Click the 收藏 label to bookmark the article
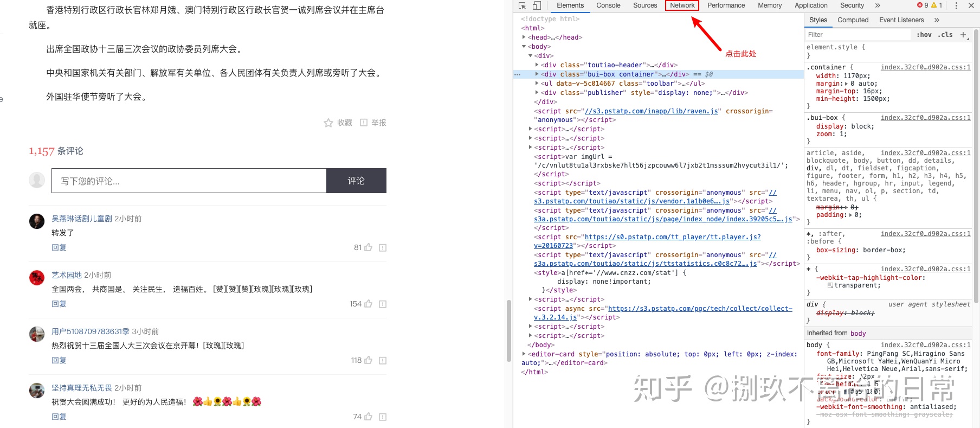 [x=345, y=123]
